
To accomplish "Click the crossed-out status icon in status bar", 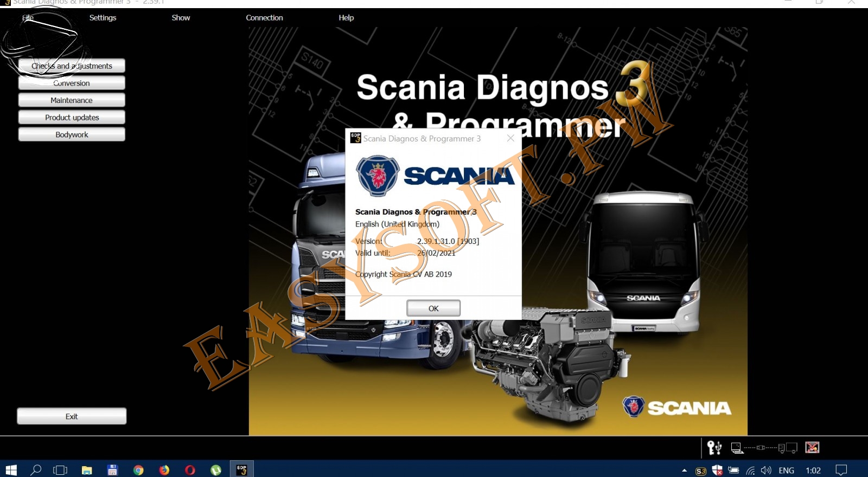I will [x=812, y=447].
